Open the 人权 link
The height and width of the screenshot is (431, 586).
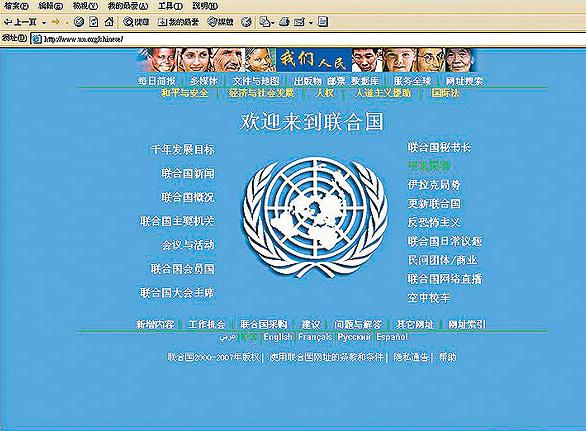pyautogui.click(x=325, y=93)
